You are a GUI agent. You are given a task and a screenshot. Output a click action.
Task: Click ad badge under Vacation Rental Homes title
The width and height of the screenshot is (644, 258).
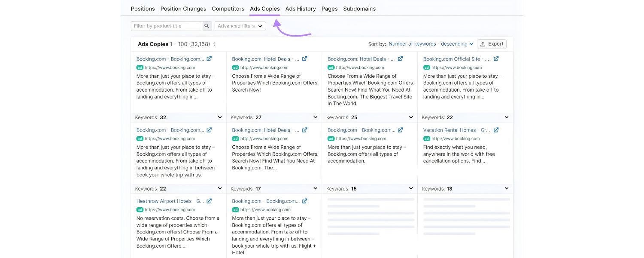coord(426,139)
